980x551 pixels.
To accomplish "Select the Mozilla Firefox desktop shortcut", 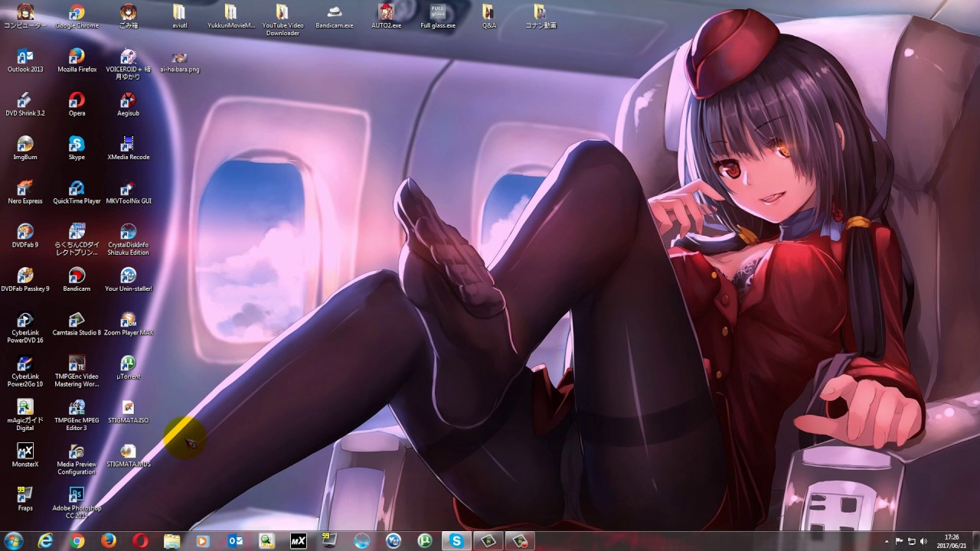I will [x=77, y=60].
